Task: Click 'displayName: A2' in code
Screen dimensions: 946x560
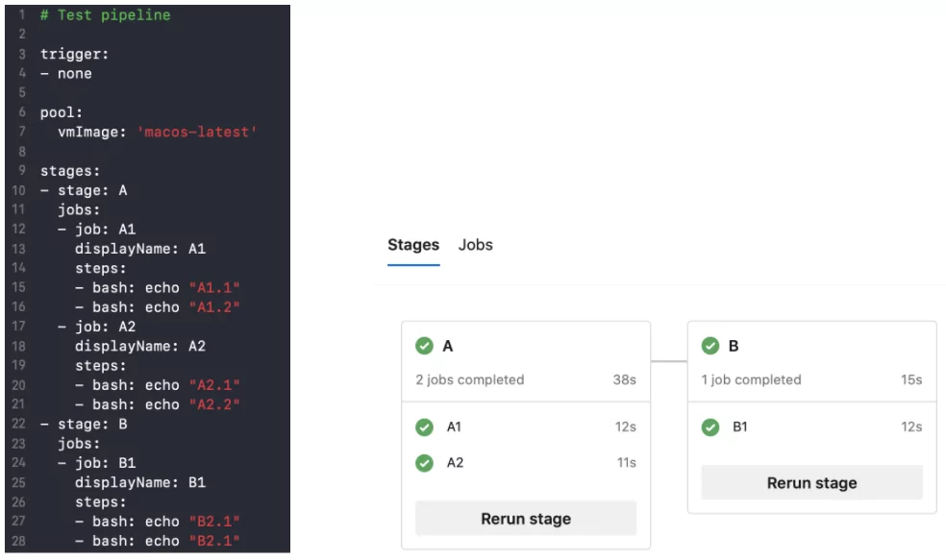Action: (x=140, y=347)
